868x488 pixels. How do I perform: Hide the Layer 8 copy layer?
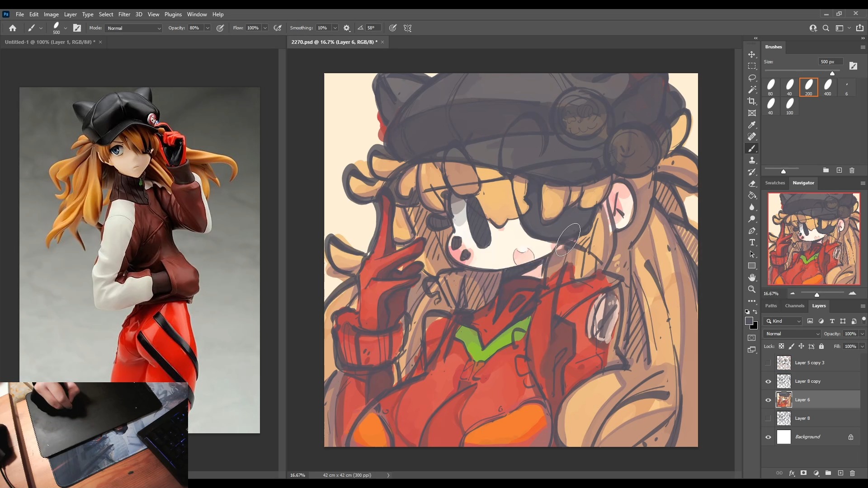[x=768, y=381]
